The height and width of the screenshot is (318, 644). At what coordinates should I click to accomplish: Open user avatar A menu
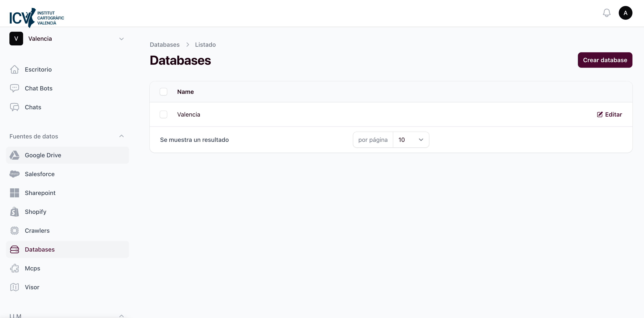point(625,13)
